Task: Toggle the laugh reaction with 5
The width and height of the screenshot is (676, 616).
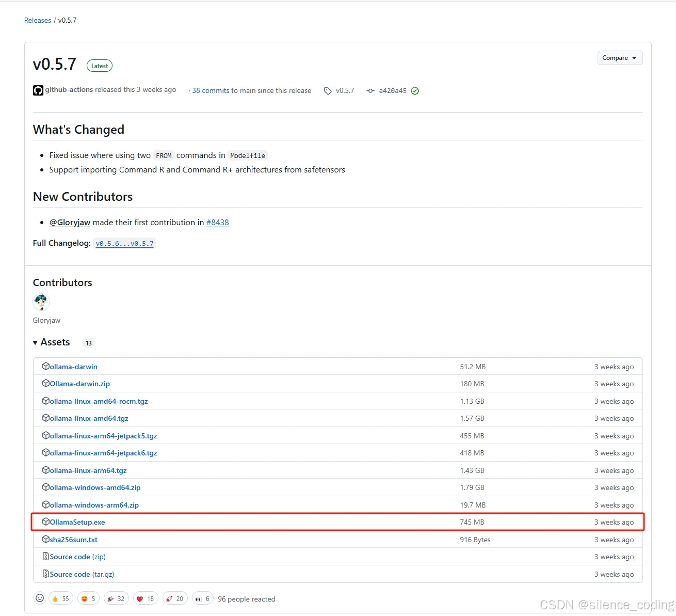Action: coord(88,598)
